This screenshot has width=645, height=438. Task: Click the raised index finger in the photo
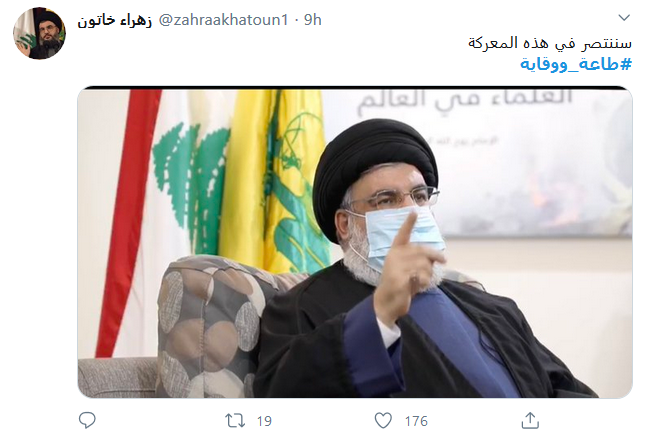click(407, 230)
